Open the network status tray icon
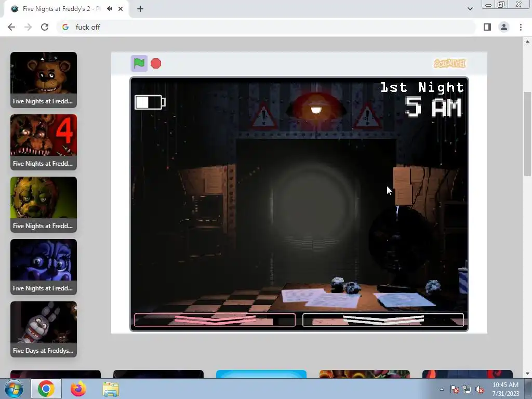Image resolution: width=532 pixels, height=399 pixels. pyautogui.click(x=467, y=390)
